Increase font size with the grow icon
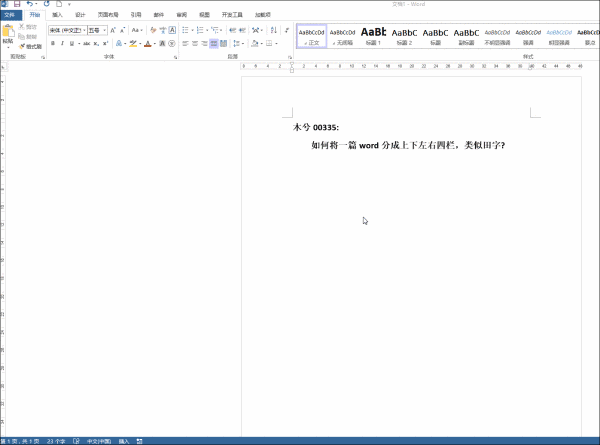600x445 pixels. point(113,30)
